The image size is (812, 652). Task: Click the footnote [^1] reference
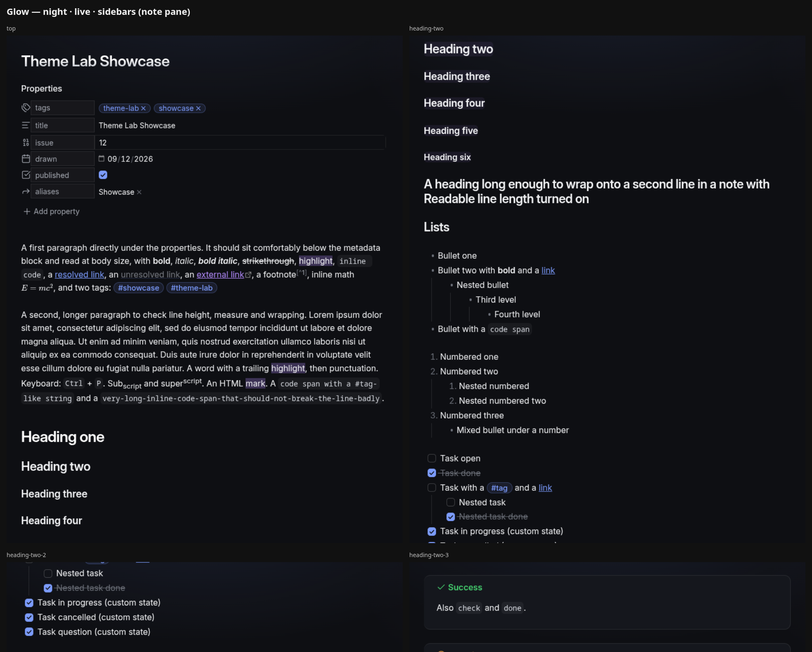[x=302, y=272]
